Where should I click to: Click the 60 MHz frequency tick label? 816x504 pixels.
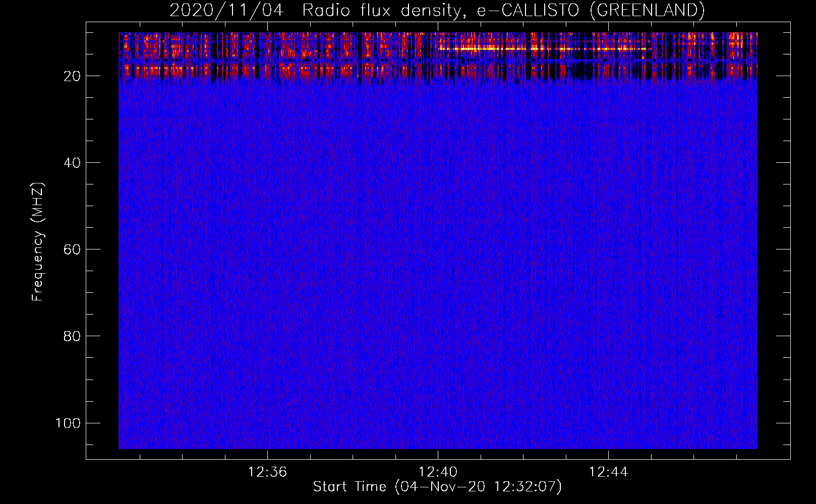tap(72, 249)
